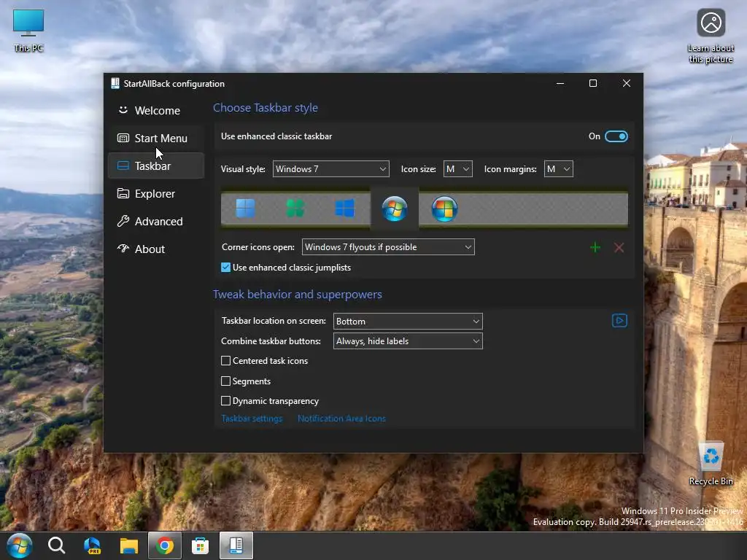Enable Centered task icons checkbox
Image resolution: width=747 pixels, height=560 pixels.
[x=226, y=361]
